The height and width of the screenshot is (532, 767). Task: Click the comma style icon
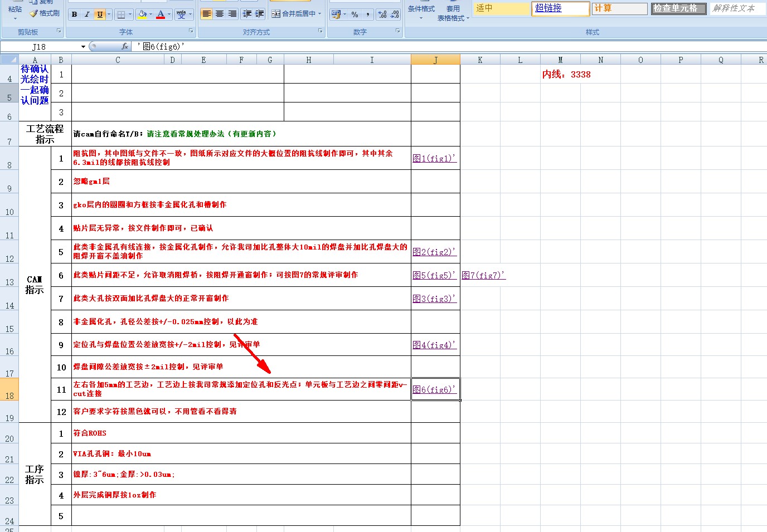(368, 14)
